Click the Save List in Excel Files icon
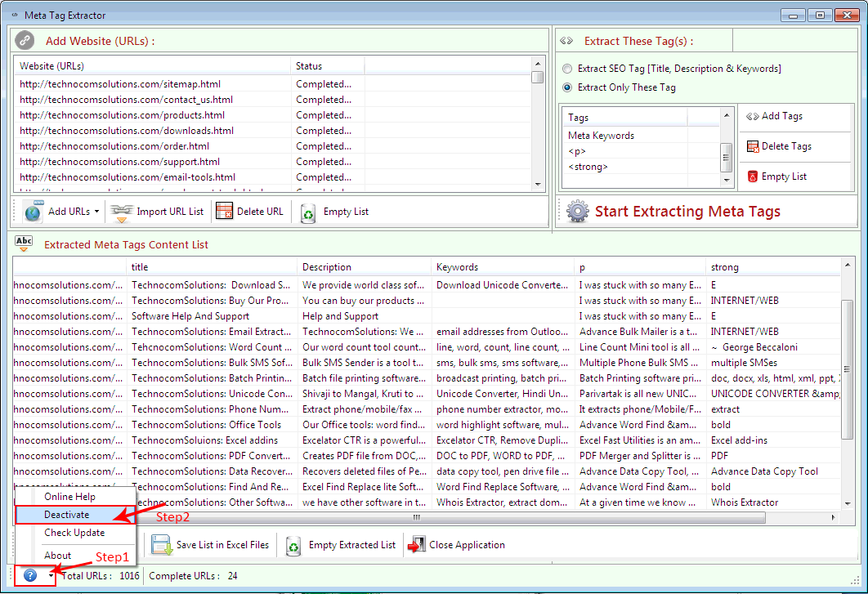 [162, 545]
